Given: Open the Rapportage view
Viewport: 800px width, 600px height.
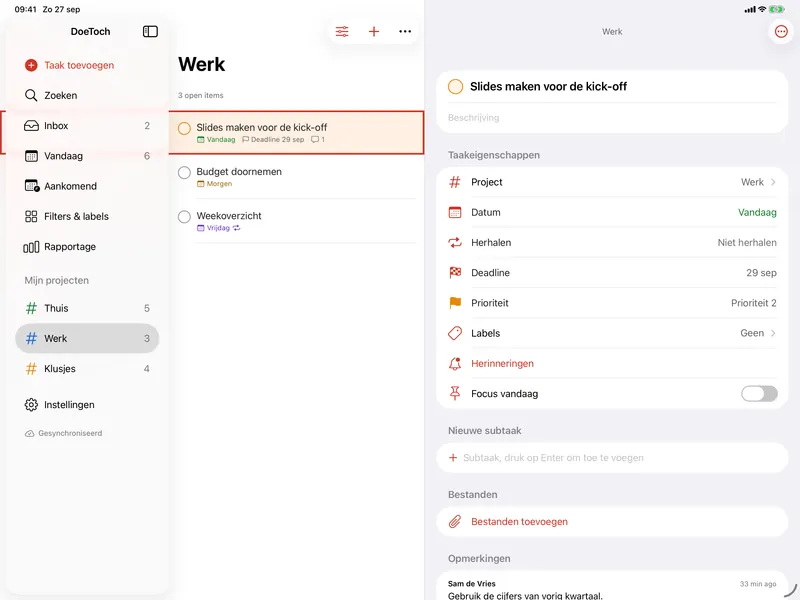Looking at the screenshot, I should [87, 247].
